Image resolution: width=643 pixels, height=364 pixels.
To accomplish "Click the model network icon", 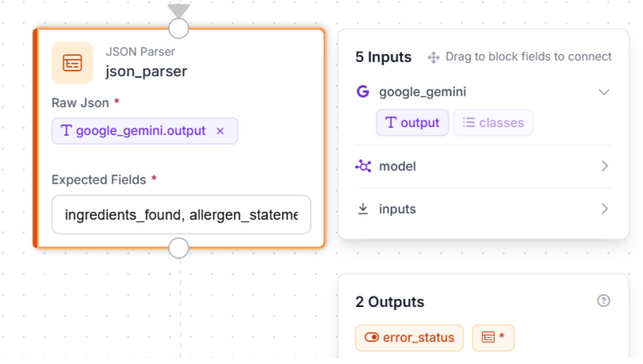I will coord(363,167).
